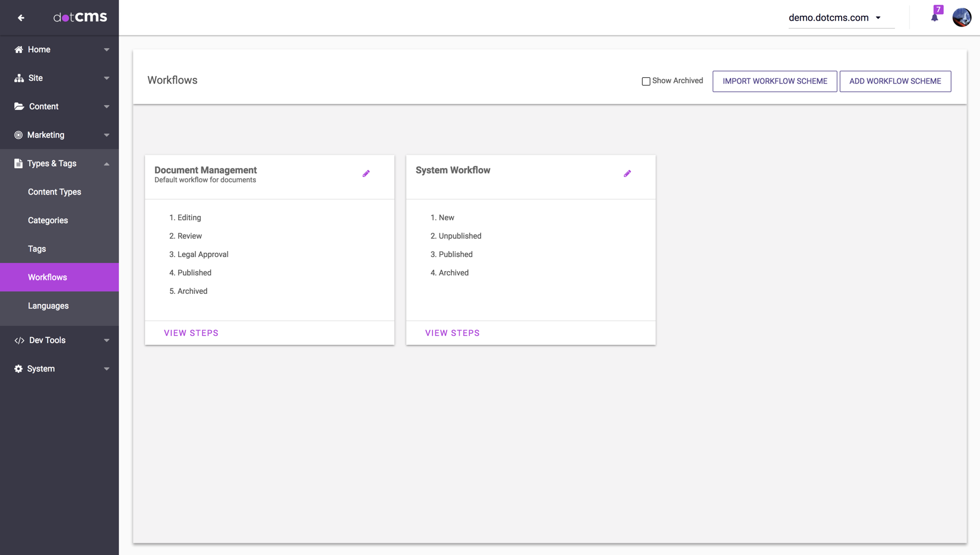Click View Steps under System Workflow

[452, 333]
